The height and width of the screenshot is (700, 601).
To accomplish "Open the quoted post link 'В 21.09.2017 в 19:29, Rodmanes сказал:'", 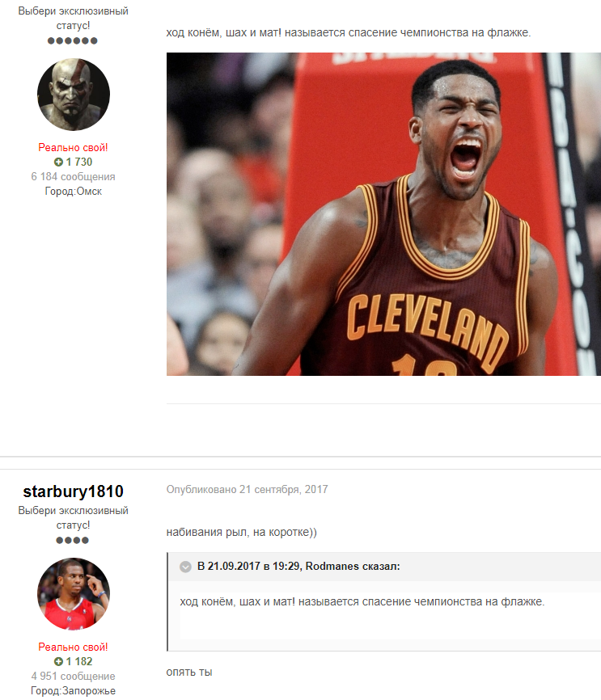I will pyautogui.click(x=298, y=566).
